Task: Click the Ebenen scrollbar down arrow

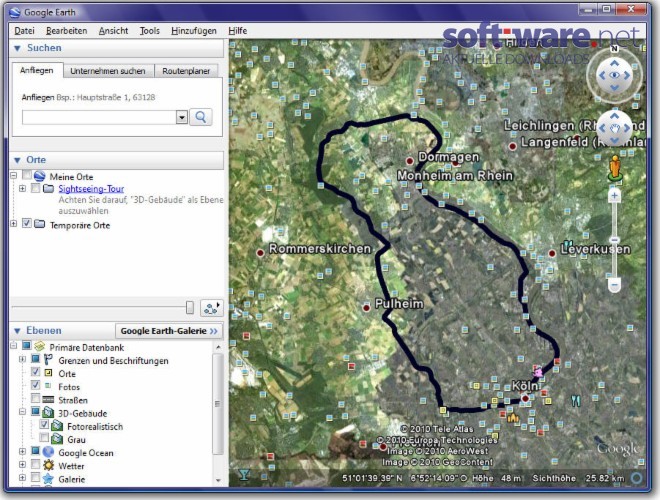Action: (x=218, y=479)
